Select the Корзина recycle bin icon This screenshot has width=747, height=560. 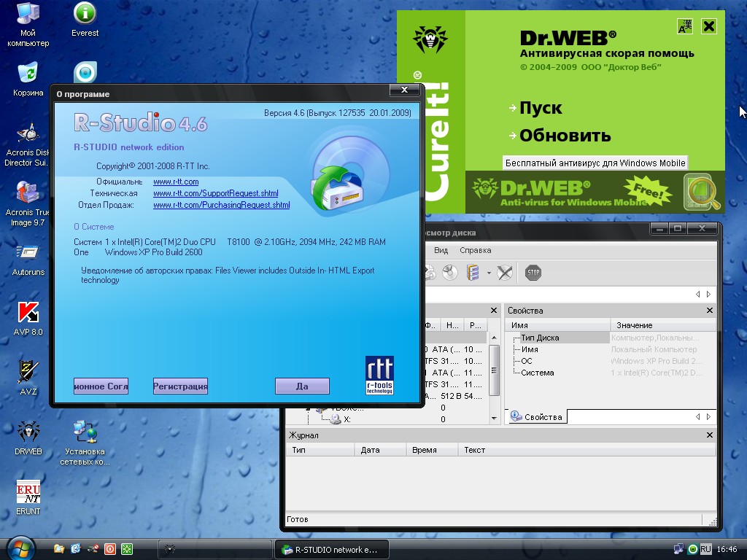(x=28, y=79)
